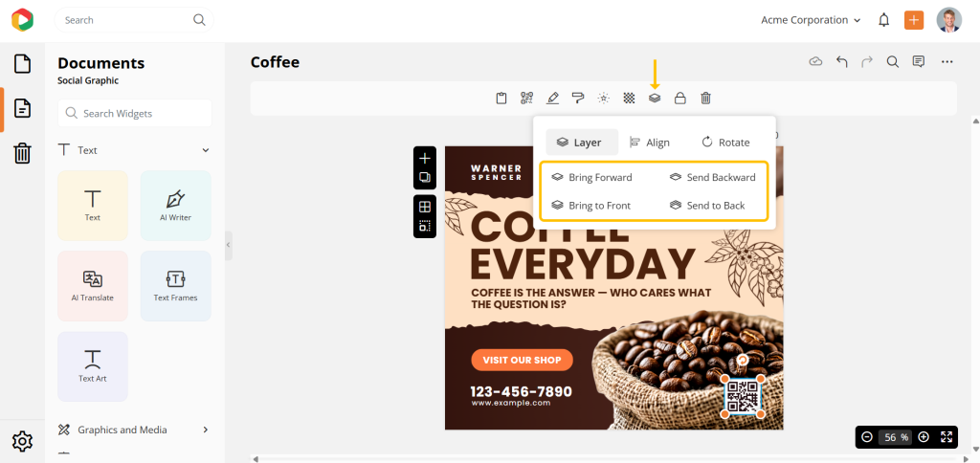Switch to the Rotate tab
Image resolution: width=980 pixels, height=463 pixels.
(x=725, y=143)
